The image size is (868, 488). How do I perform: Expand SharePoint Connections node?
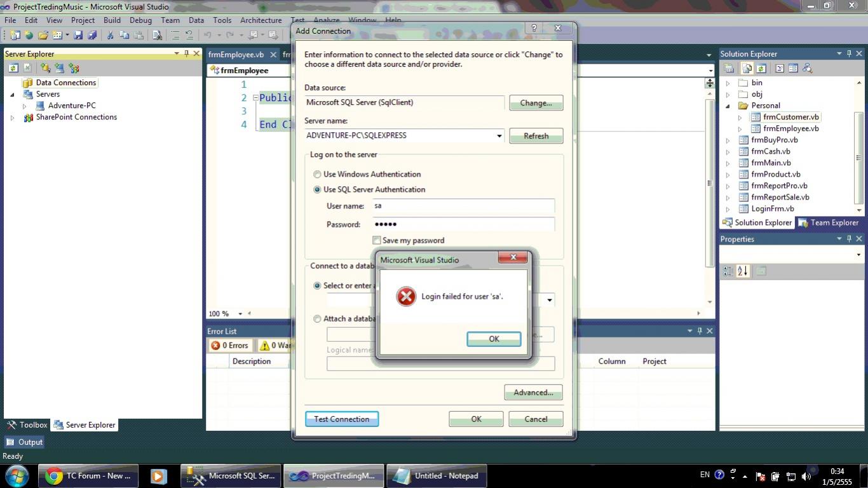pos(12,118)
